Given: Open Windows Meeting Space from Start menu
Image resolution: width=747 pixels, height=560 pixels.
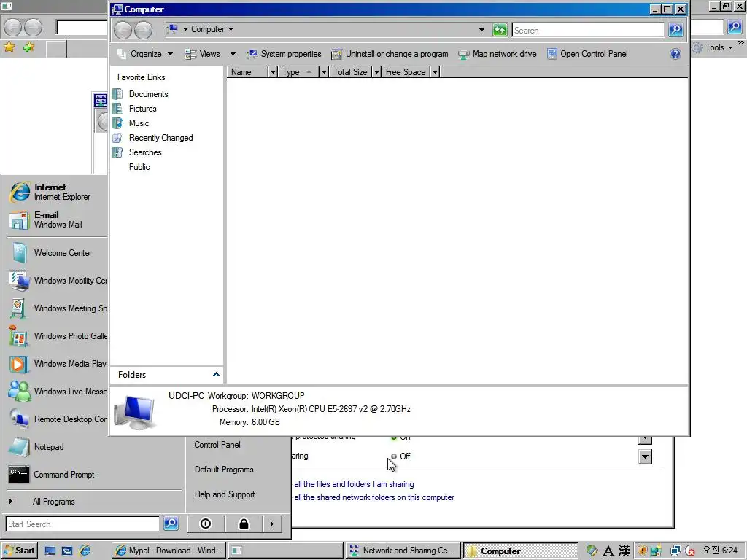Looking at the screenshot, I should pos(57,308).
